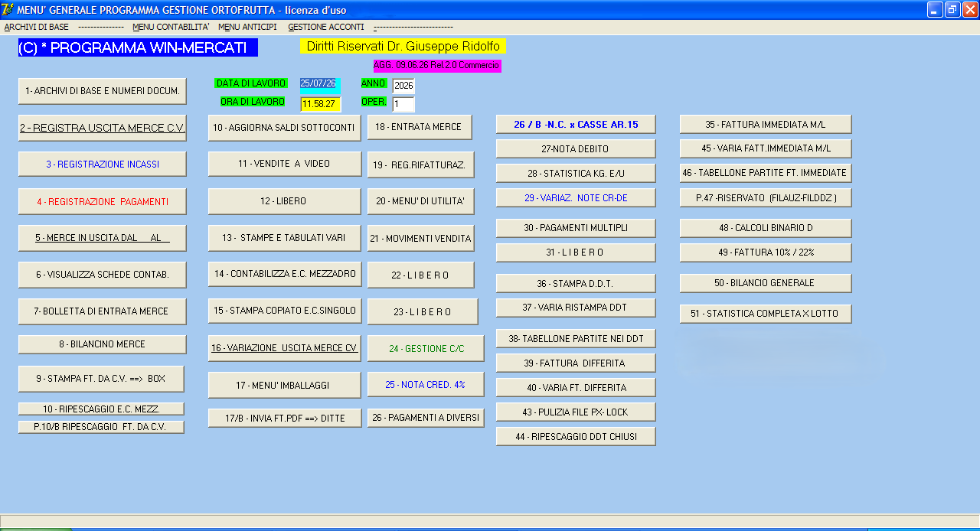
Task: Click 26 / B - N.C. x CASSE AR.15
Action: click(x=576, y=124)
